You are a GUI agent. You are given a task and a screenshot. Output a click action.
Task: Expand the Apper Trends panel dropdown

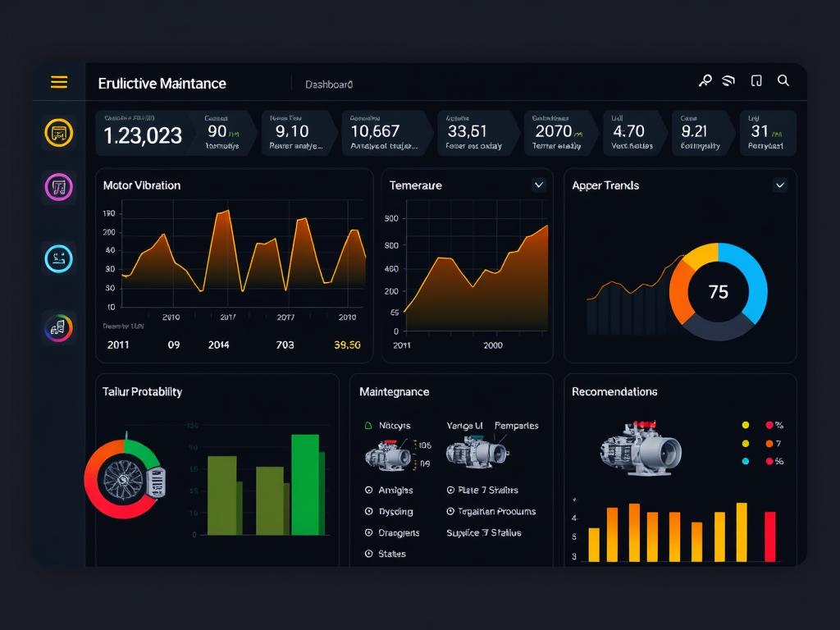pos(780,185)
